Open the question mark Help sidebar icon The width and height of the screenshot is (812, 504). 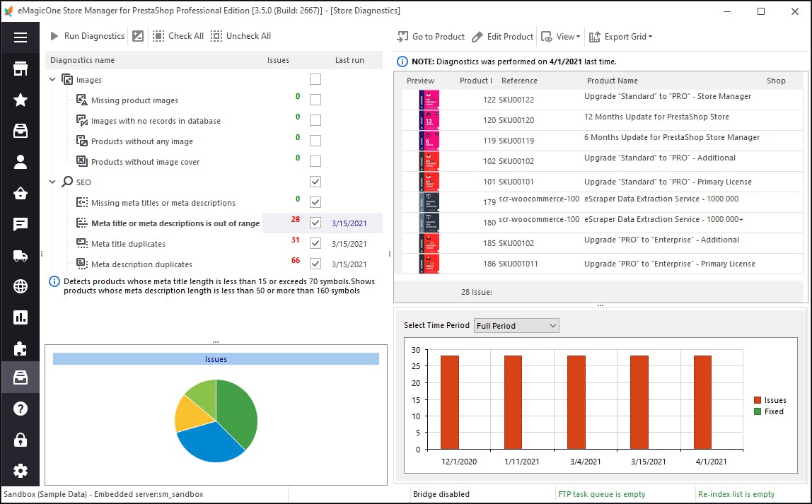(x=21, y=409)
